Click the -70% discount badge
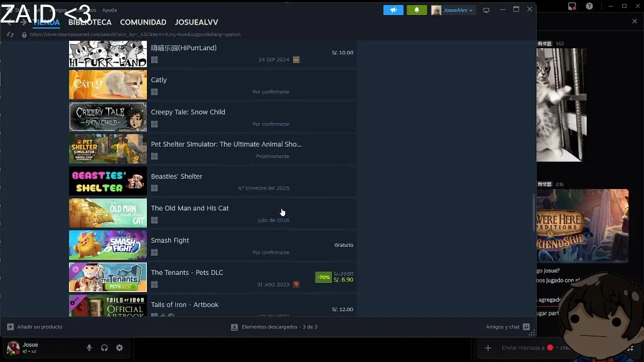Screen dimensions: 644x362 (324, 277)
